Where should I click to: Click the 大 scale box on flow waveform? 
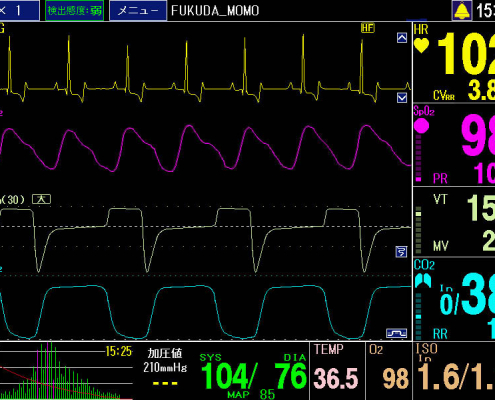coord(42,199)
